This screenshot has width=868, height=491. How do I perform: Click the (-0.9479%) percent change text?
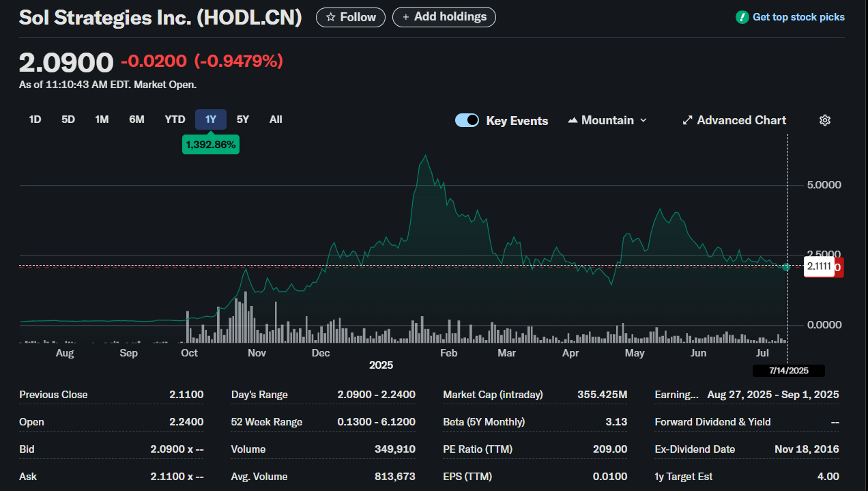[x=239, y=61]
